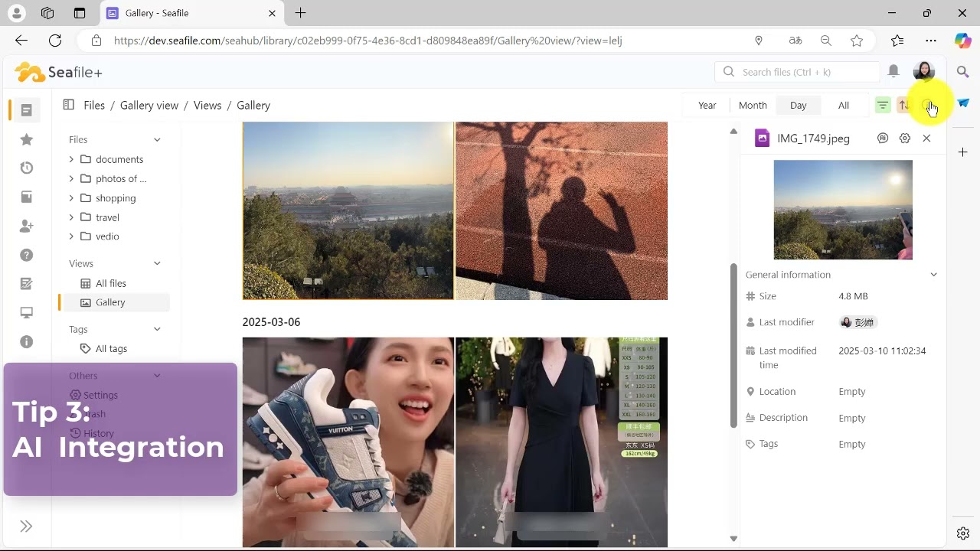
Task: Open the wiki edit note icon
Action: click(x=26, y=284)
